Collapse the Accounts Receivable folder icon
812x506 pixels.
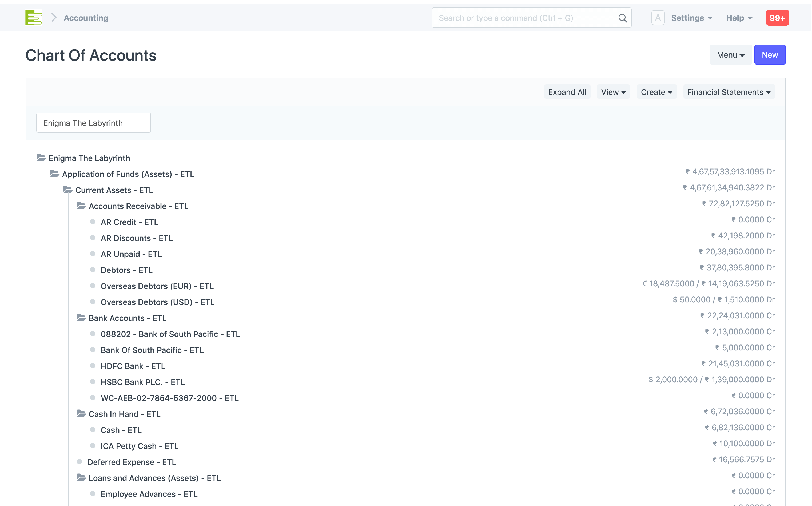pyautogui.click(x=81, y=206)
